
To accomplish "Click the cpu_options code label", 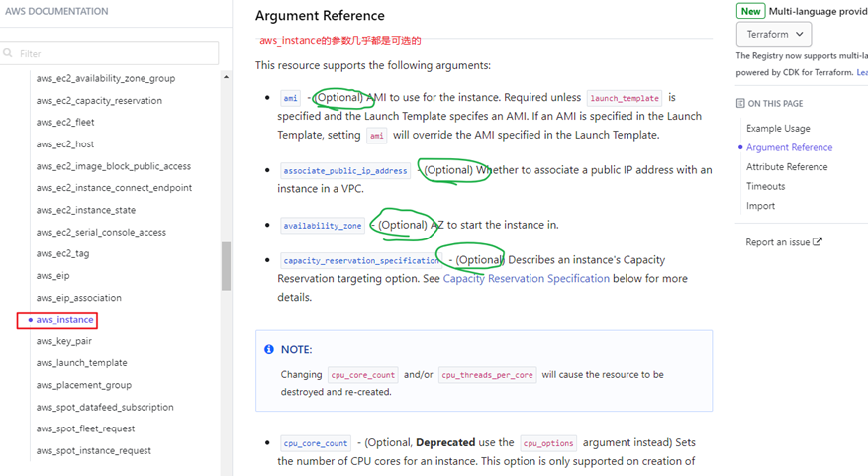I will (x=548, y=444).
